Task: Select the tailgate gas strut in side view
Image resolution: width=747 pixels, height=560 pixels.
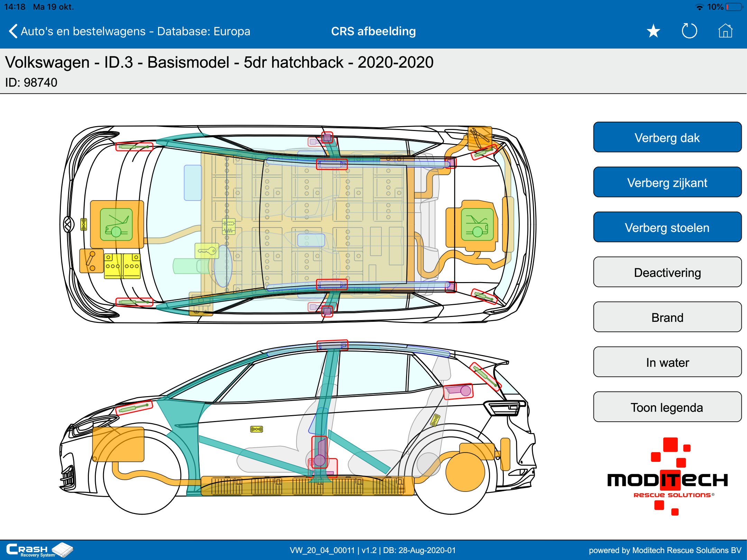Action: pos(486,377)
